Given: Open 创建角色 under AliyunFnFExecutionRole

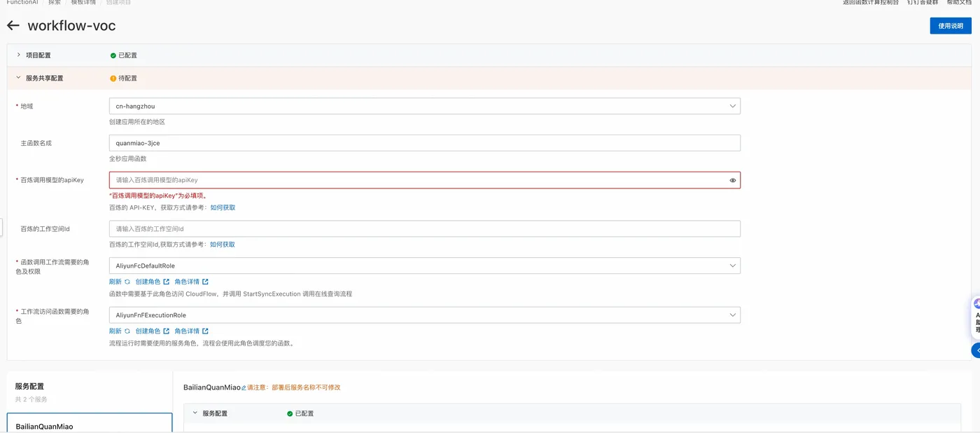Looking at the screenshot, I should pos(153,331).
